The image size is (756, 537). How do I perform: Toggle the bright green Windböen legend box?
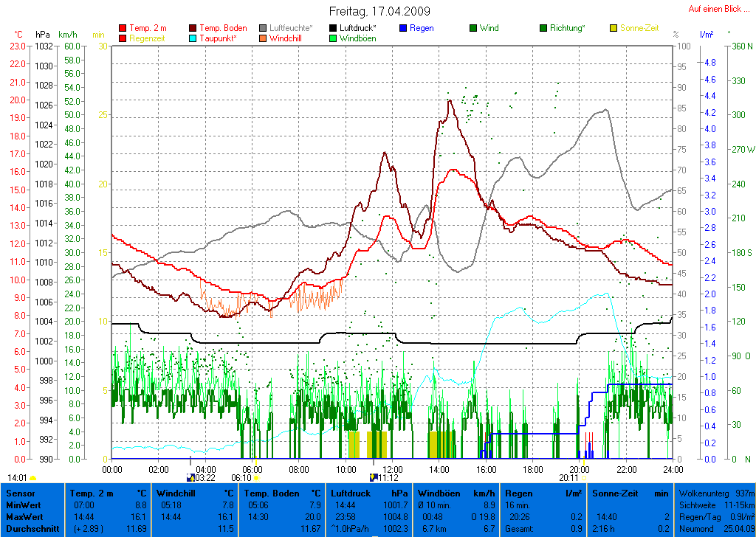[x=334, y=38]
